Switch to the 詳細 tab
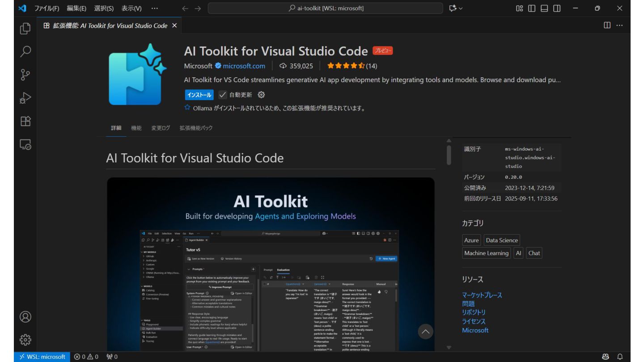Image resolution: width=644 pixels, height=362 pixels. point(116,128)
